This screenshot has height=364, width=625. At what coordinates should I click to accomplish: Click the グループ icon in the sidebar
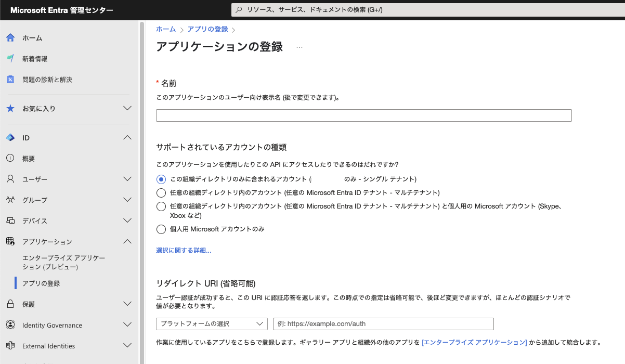(10, 200)
